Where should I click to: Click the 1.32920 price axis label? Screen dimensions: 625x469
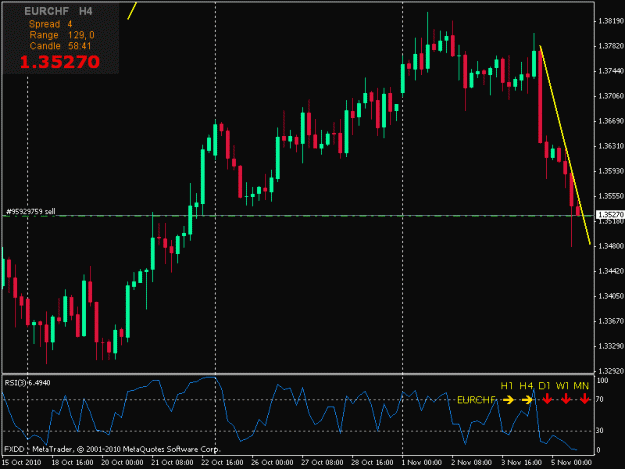click(611, 371)
